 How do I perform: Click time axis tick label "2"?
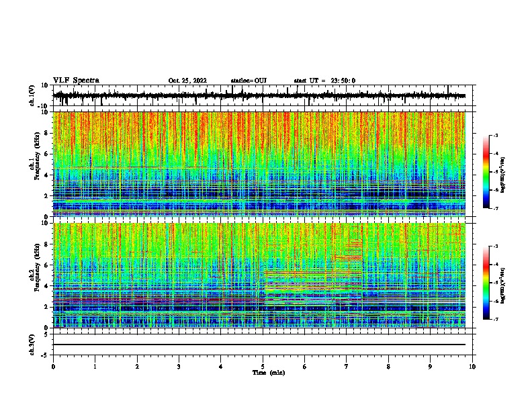click(x=137, y=367)
